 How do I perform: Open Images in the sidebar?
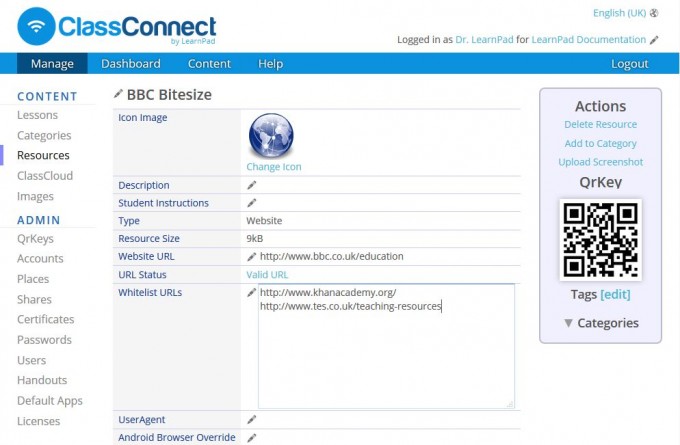coord(36,196)
